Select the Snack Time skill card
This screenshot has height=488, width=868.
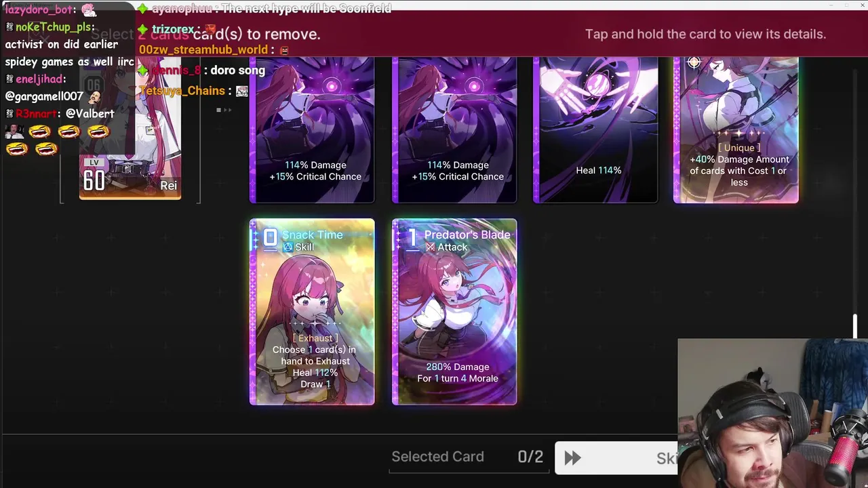[312, 312]
